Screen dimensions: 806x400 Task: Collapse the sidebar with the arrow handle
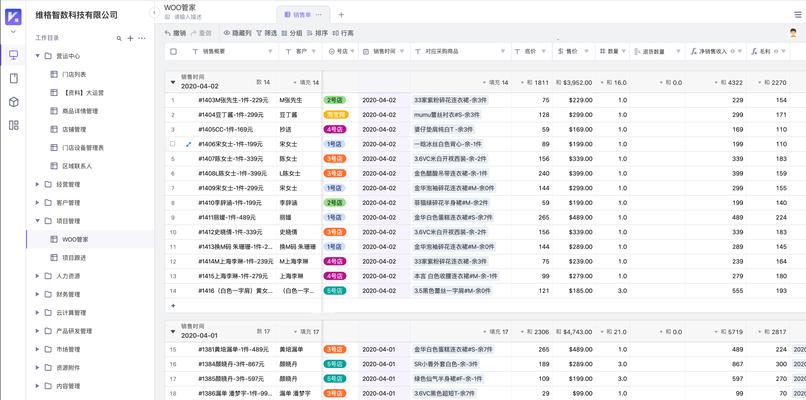tap(155, 13)
